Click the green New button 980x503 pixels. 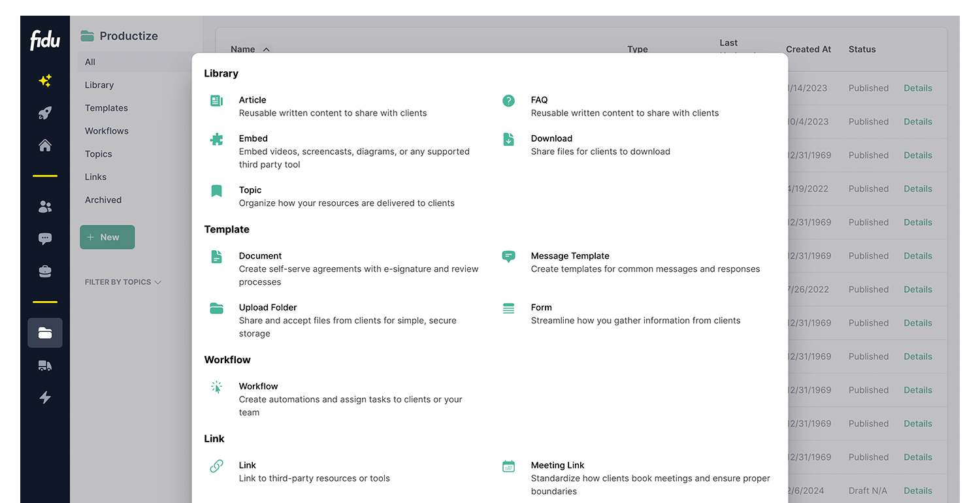[x=107, y=237]
